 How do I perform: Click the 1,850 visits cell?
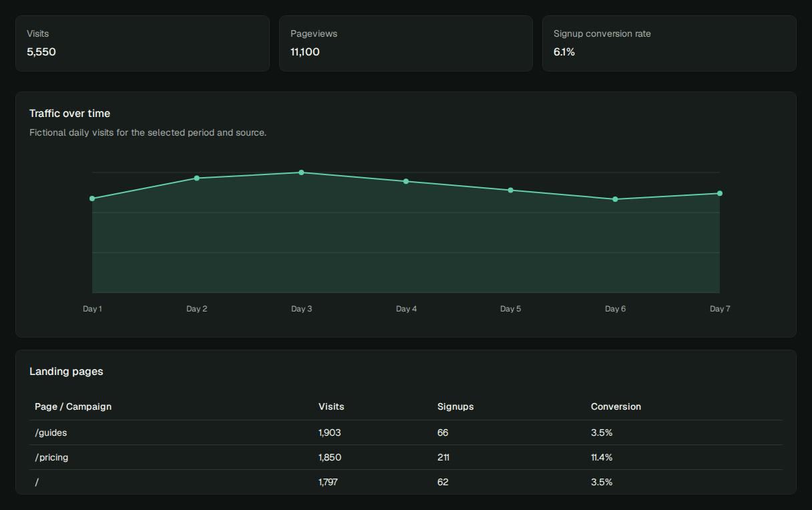(330, 457)
